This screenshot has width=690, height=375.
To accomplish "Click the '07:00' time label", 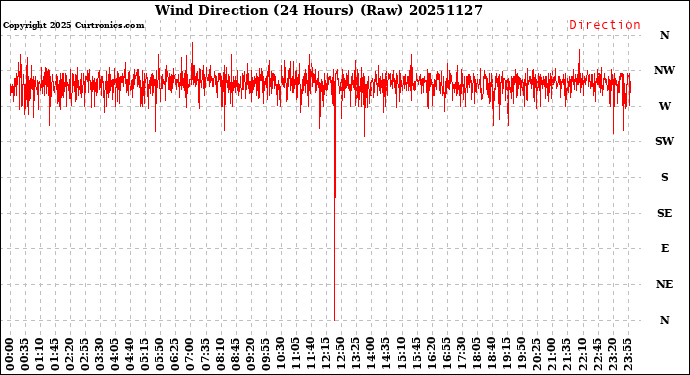I will (190, 355).
